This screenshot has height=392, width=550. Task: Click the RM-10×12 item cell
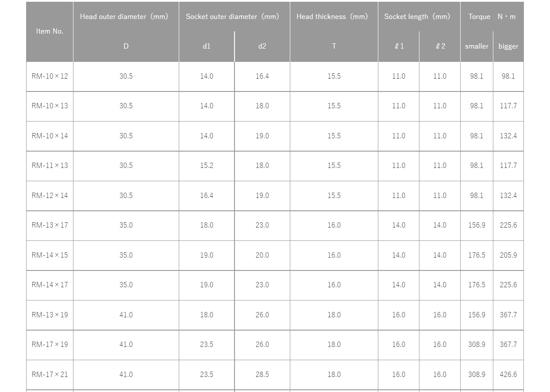tap(50, 76)
